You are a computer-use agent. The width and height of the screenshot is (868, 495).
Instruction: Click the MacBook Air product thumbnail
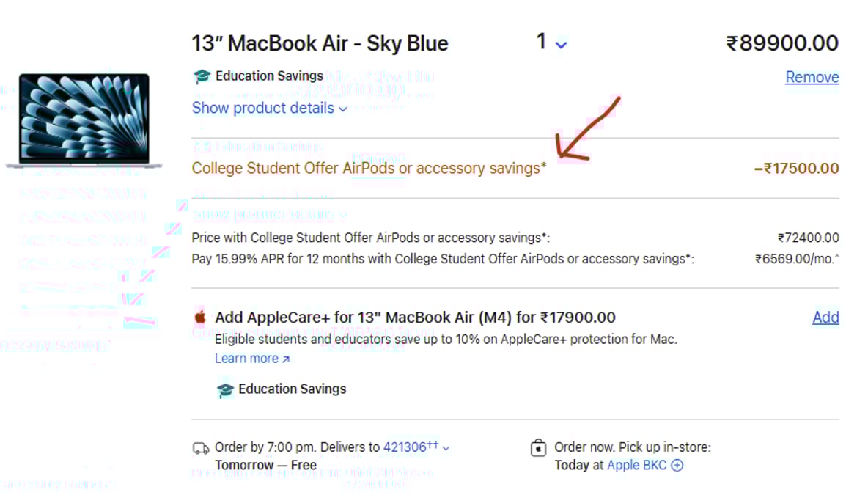coord(84,120)
